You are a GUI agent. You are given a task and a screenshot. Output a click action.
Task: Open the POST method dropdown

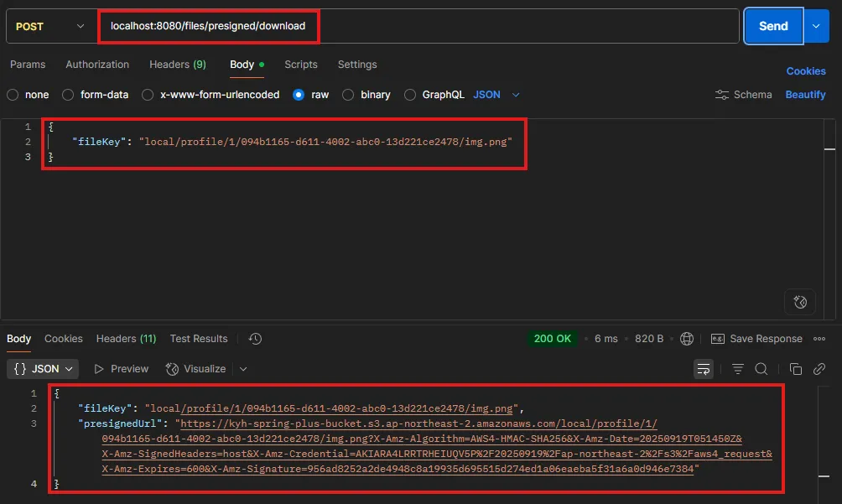pos(49,26)
